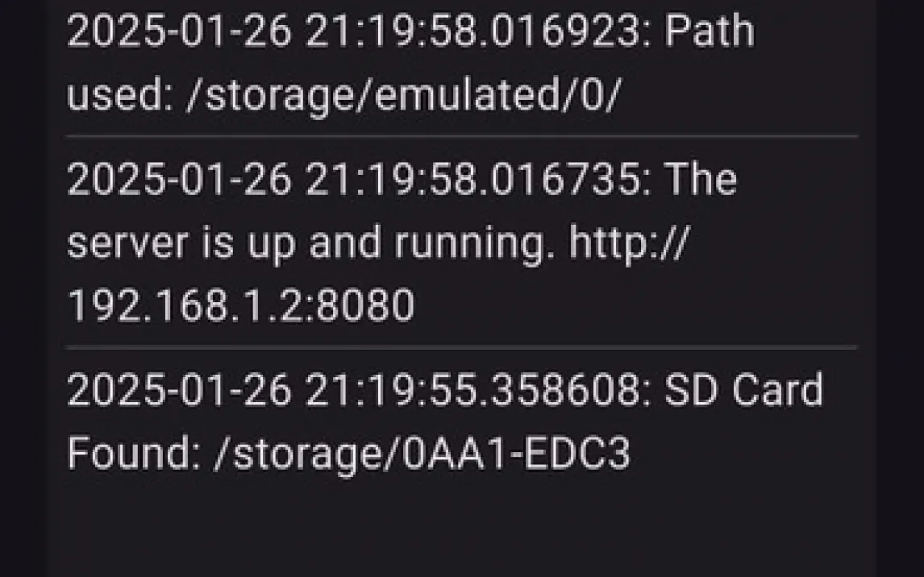Click divider between Path and server entries
Screen dimensions: 924x577
[461, 136]
